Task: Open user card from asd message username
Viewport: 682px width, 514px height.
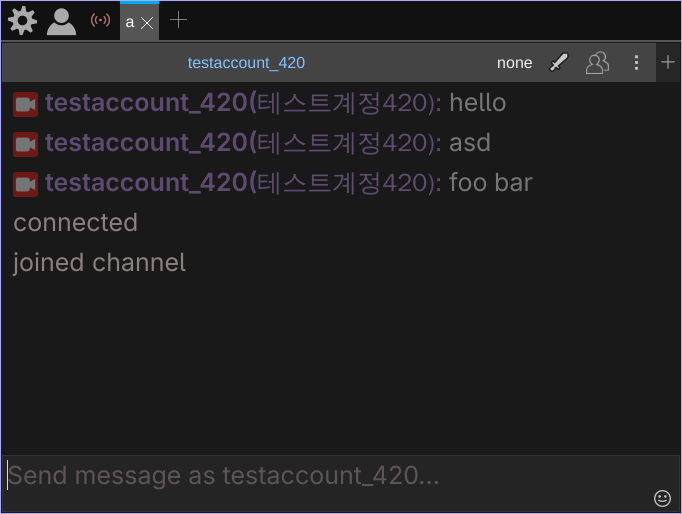Action: pos(145,143)
